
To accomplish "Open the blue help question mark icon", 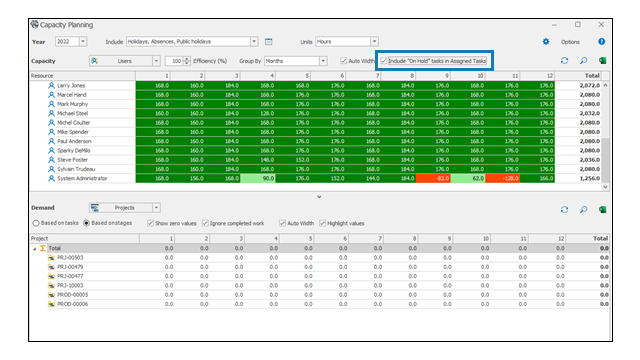I will (601, 42).
